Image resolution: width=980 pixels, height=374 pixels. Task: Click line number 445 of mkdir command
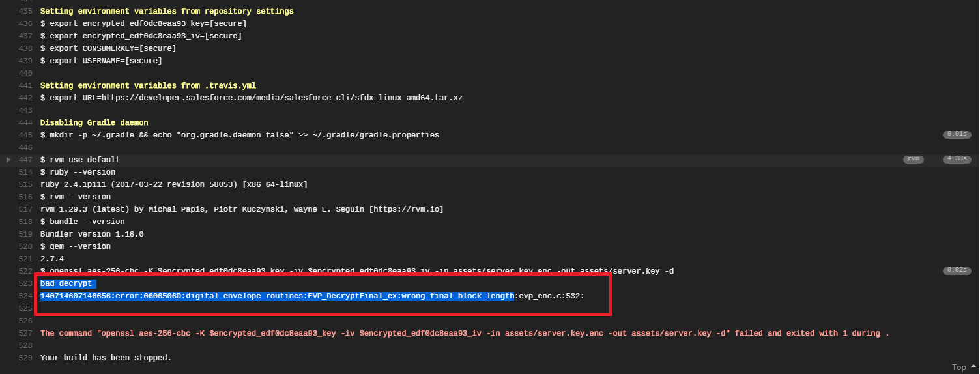27,135
